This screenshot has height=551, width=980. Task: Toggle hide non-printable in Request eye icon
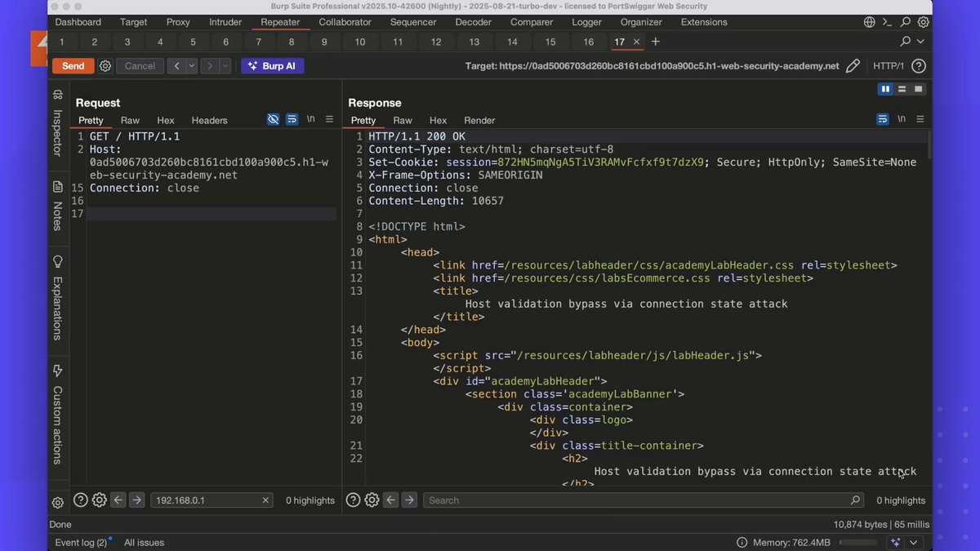pyautogui.click(x=274, y=119)
